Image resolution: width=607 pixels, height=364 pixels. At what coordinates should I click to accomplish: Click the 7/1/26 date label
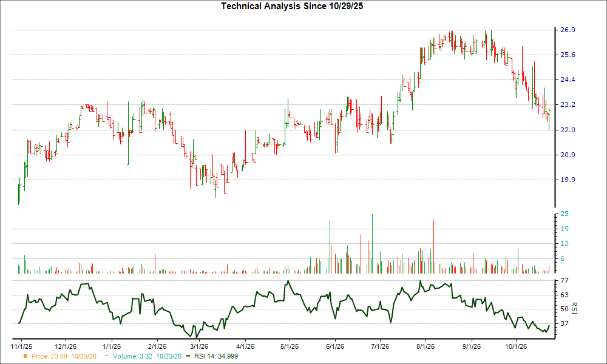click(x=379, y=346)
